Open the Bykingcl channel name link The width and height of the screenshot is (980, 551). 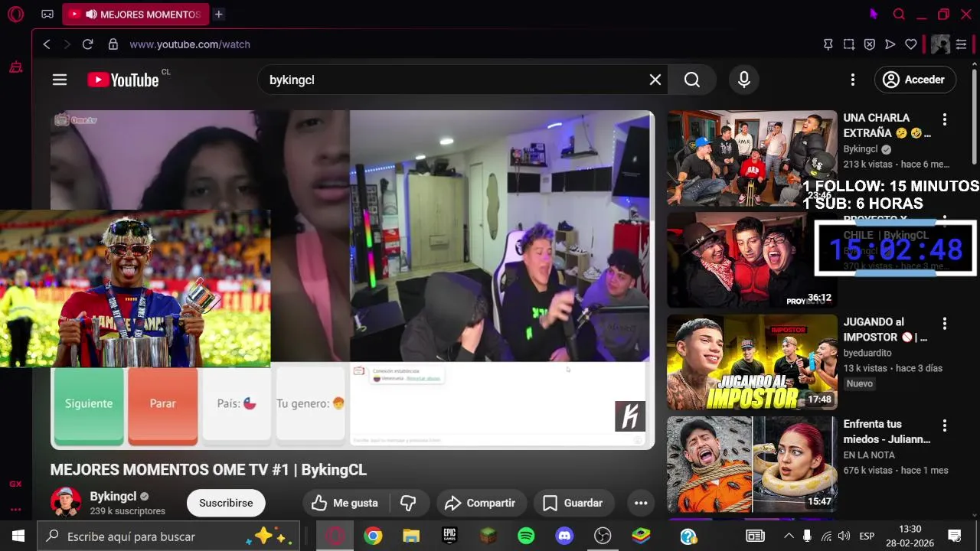pyautogui.click(x=113, y=497)
